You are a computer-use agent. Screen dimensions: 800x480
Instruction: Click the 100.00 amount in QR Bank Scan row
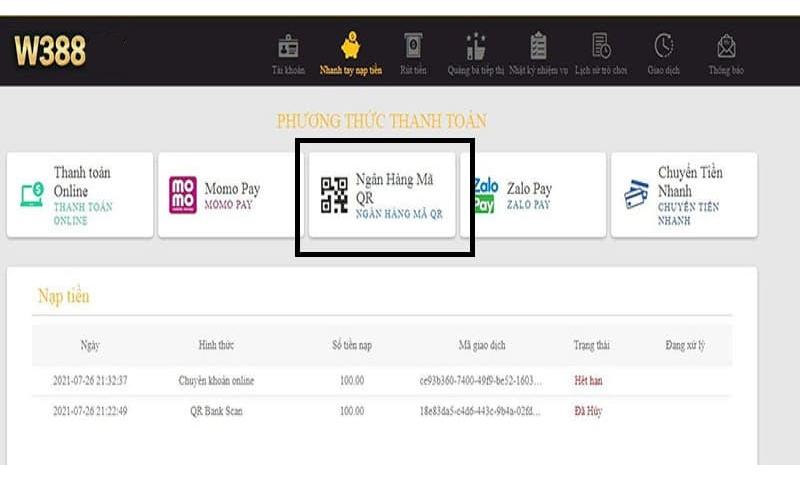tap(352, 411)
